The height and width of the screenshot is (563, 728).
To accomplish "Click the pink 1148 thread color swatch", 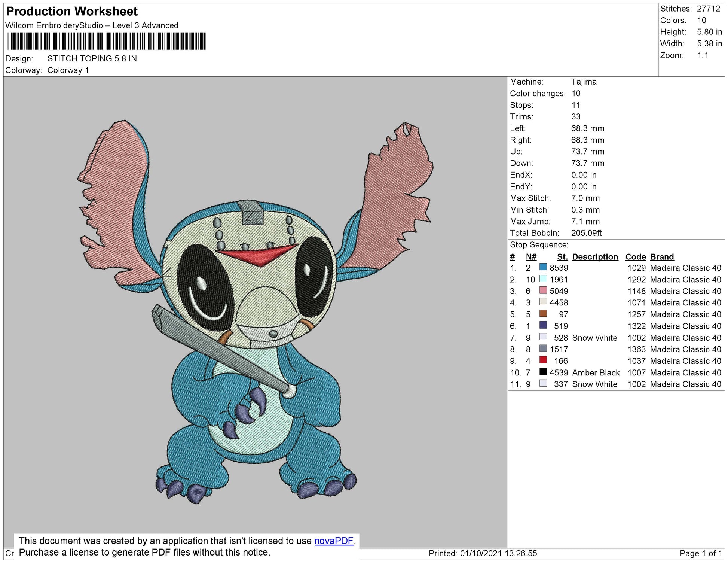I will click(543, 290).
